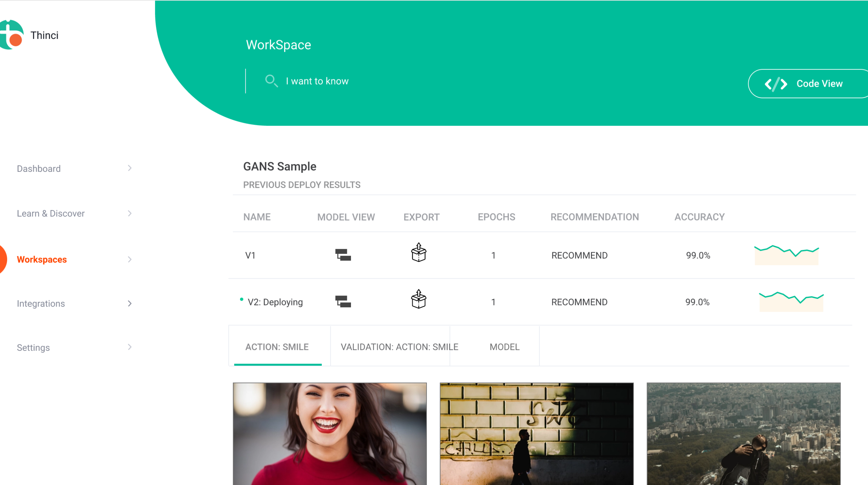The width and height of the screenshot is (868, 485).
Task: Expand the Workspaces chevron
Action: [130, 260]
